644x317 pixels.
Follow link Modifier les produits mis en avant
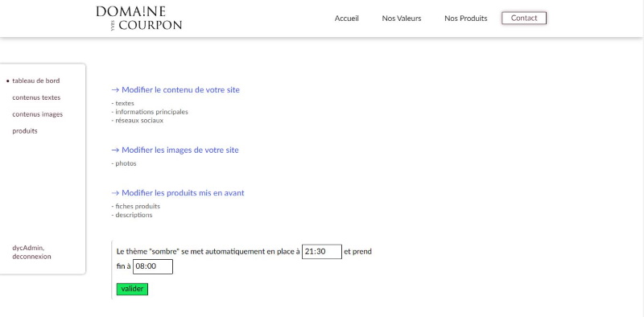coord(178,193)
